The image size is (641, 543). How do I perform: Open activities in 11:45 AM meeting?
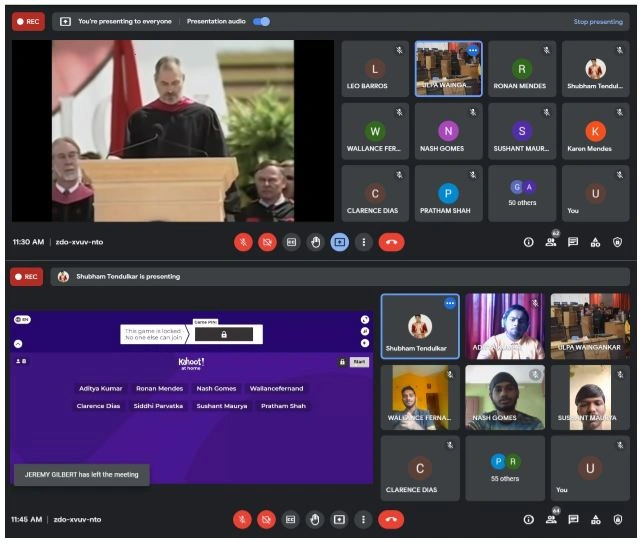(x=596, y=520)
